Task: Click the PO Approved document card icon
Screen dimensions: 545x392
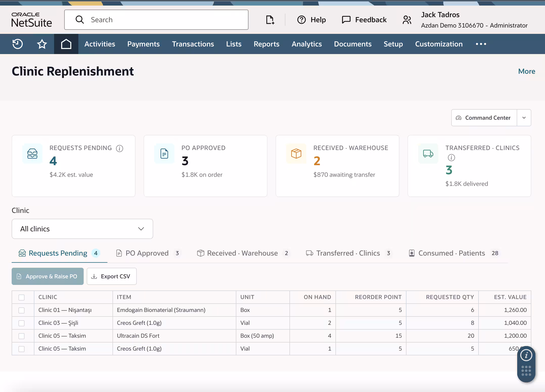Action: [x=164, y=154]
